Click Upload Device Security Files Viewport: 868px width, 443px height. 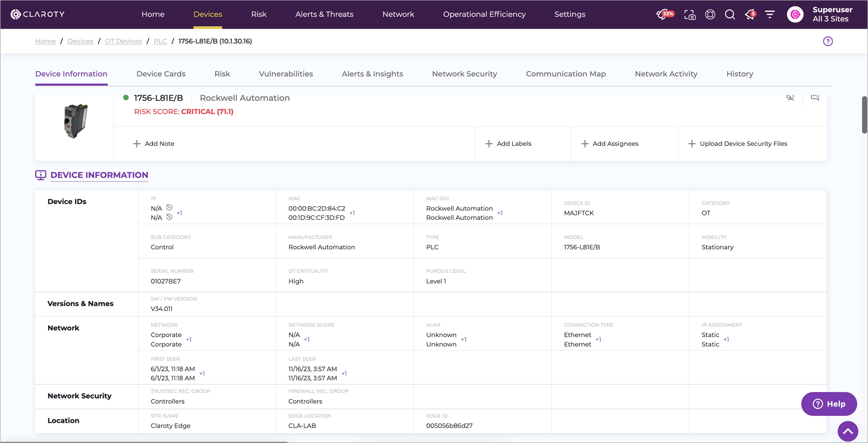point(738,144)
